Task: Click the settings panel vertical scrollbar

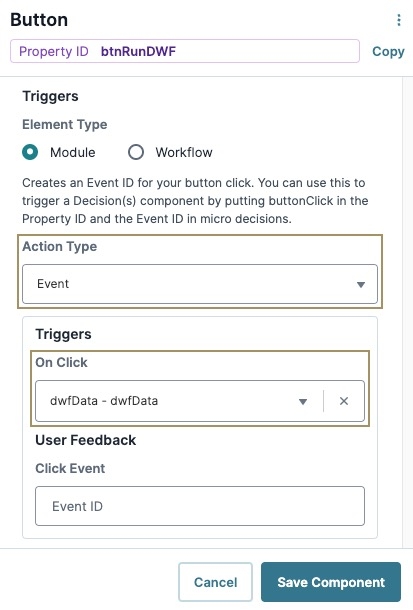Action: [x=408, y=312]
